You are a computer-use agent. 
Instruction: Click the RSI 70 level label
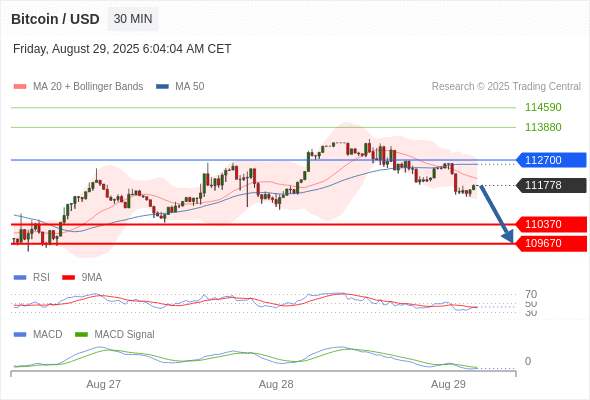(531, 294)
